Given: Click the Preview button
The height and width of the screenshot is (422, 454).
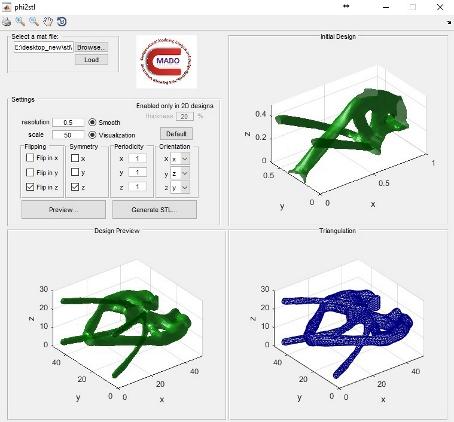Looking at the screenshot, I should point(63,210).
